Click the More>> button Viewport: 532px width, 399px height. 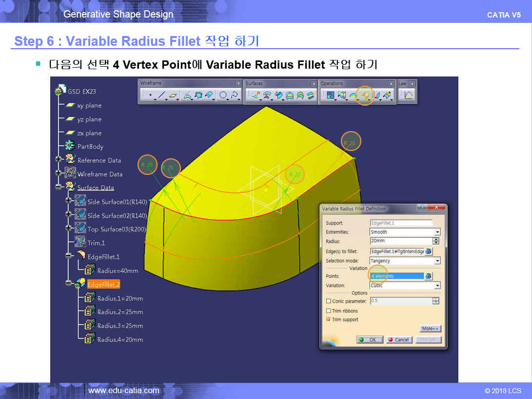point(430,328)
